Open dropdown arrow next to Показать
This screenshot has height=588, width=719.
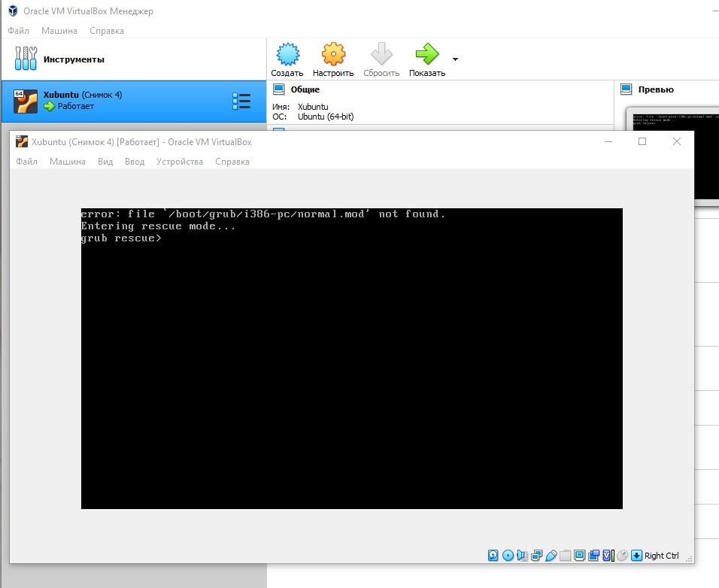tap(455, 59)
